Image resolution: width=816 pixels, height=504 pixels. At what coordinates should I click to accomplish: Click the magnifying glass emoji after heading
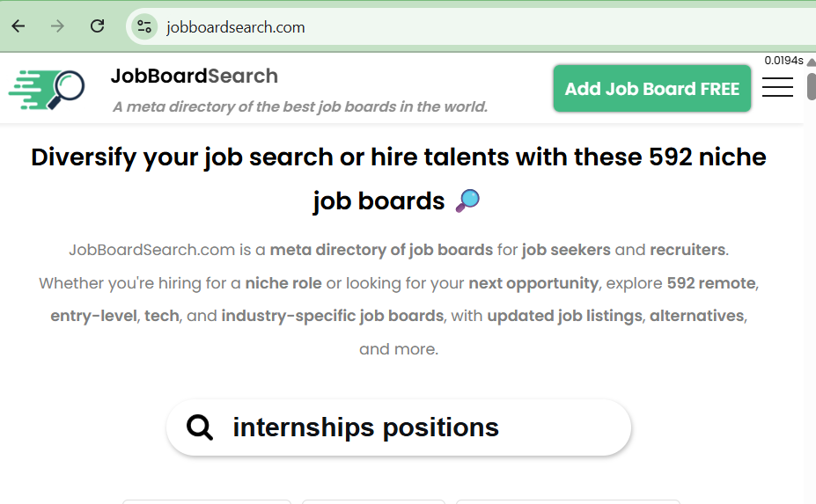467,201
